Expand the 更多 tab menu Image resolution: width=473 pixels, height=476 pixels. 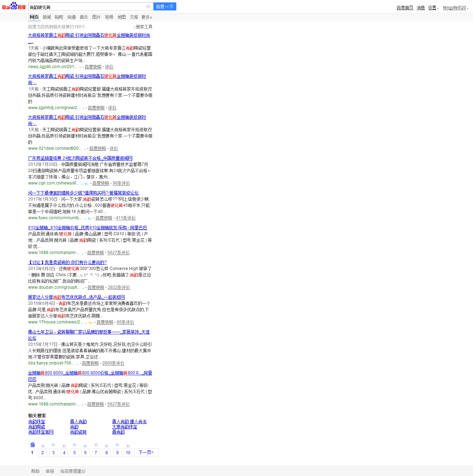tap(147, 17)
